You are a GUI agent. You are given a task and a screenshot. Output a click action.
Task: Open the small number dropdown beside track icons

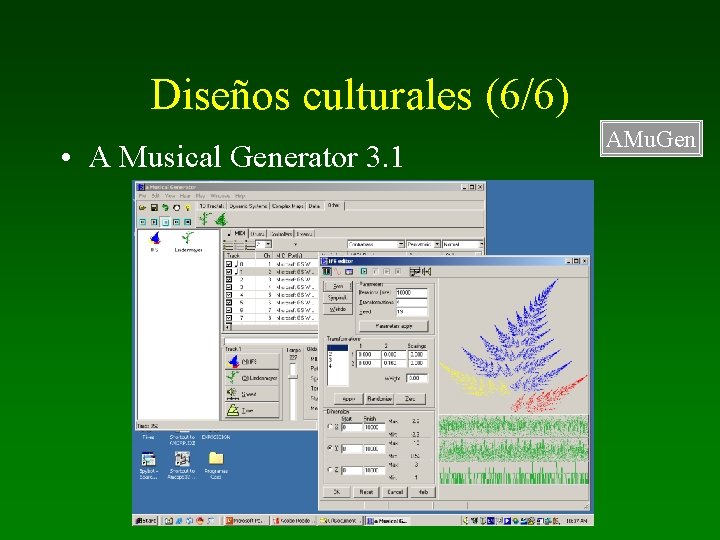click(264, 244)
